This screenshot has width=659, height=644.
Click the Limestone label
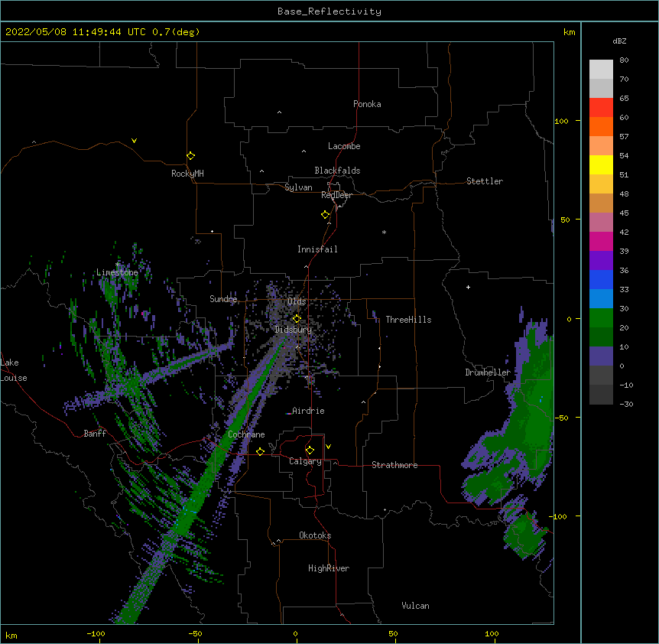click(x=117, y=272)
